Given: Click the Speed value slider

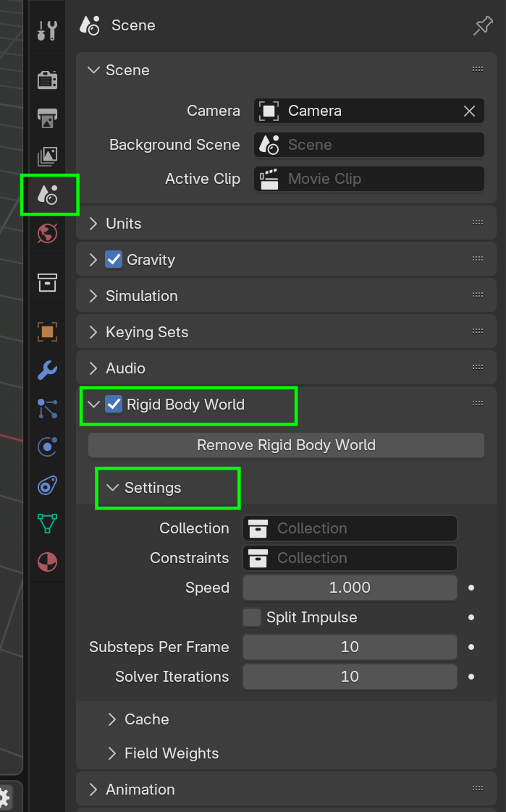Looking at the screenshot, I should [x=350, y=588].
